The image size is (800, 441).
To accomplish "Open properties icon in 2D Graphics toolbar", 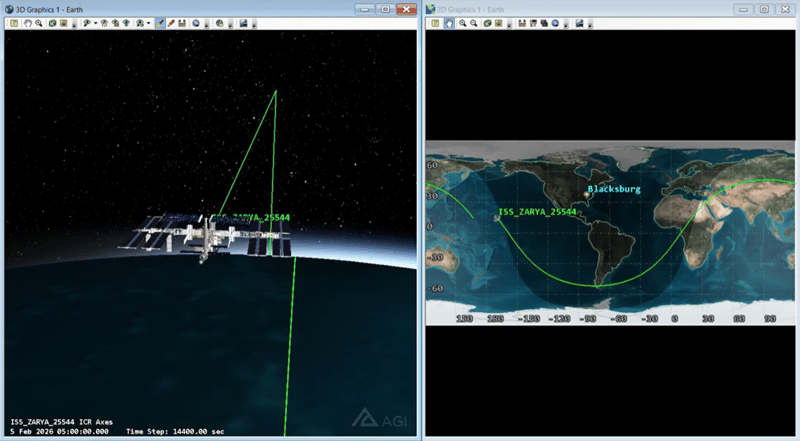I will click(436, 22).
